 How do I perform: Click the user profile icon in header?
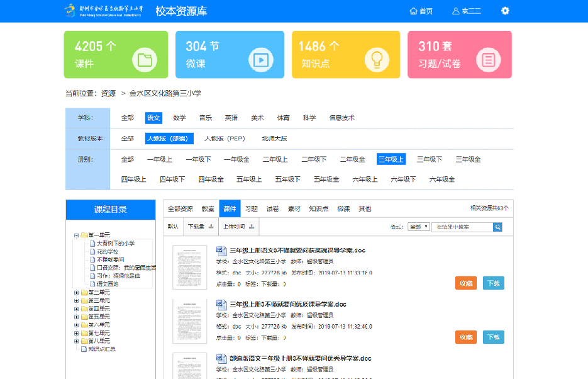point(456,11)
